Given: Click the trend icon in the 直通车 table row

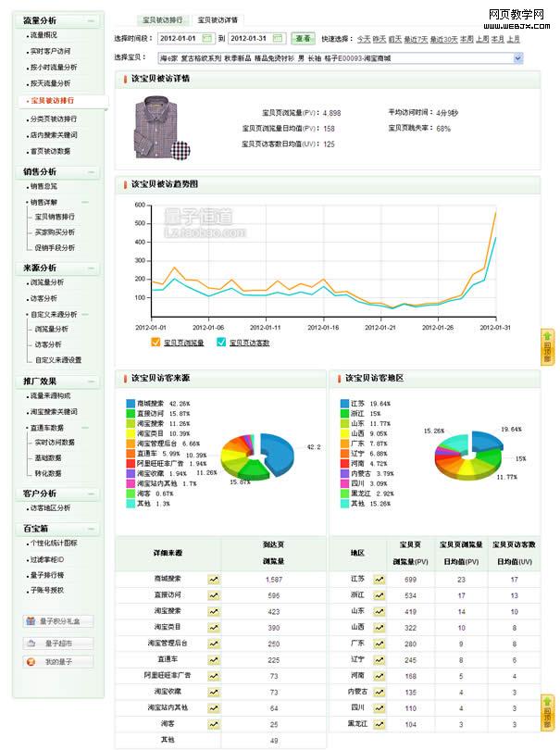Looking at the screenshot, I should tap(214, 660).
